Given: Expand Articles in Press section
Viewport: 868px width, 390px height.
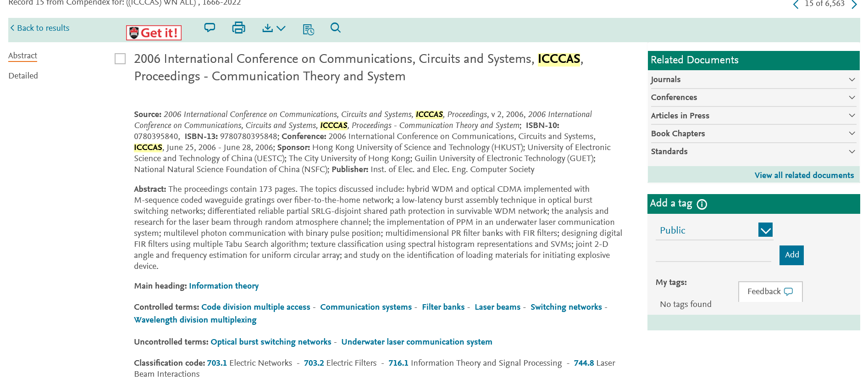Looking at the screenshot, I should point(753,116).
